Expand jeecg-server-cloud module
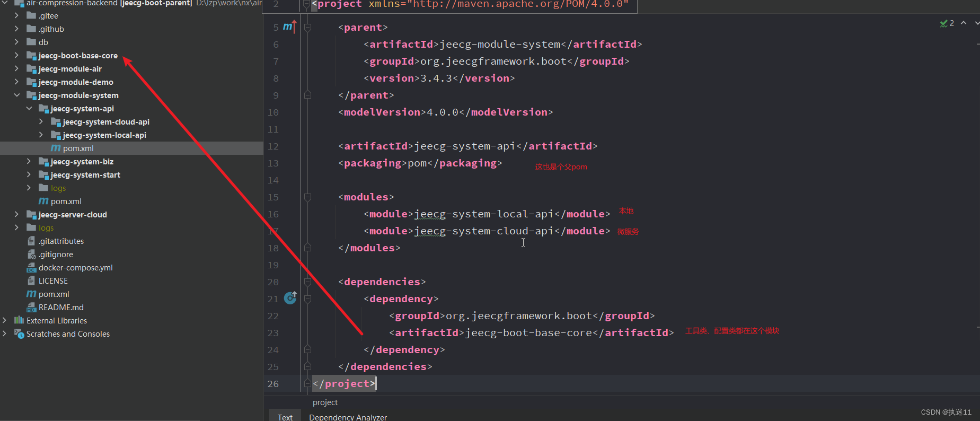The width and height of the screenshot is (980, 421). coord(16,214)
